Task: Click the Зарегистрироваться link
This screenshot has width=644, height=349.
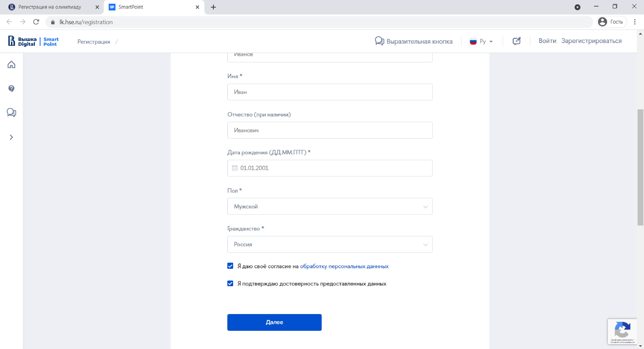Action: [591, 41]
